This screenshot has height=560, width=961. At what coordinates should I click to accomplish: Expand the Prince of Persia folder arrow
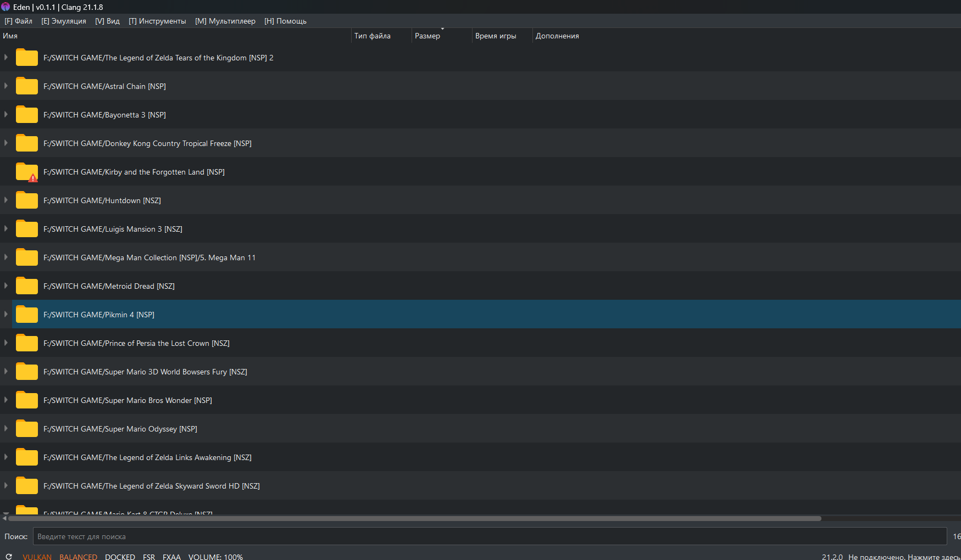coord(6,343)
